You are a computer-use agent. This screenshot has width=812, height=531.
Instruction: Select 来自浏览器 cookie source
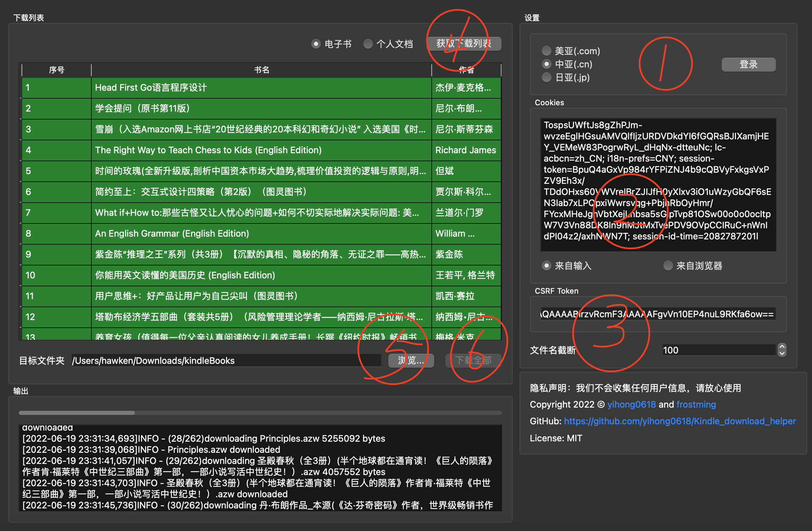(668, 266)
